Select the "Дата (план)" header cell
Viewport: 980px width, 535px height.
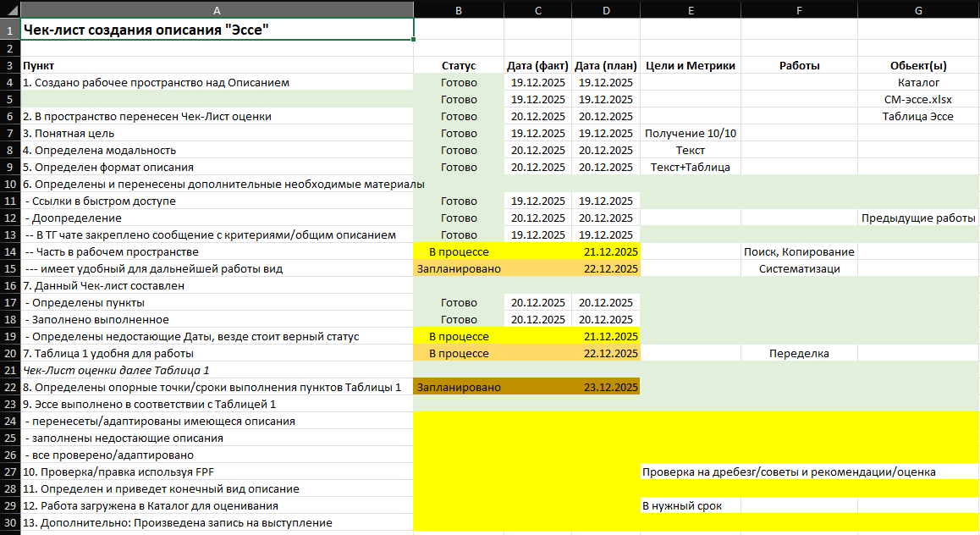(x=605, y=65)
